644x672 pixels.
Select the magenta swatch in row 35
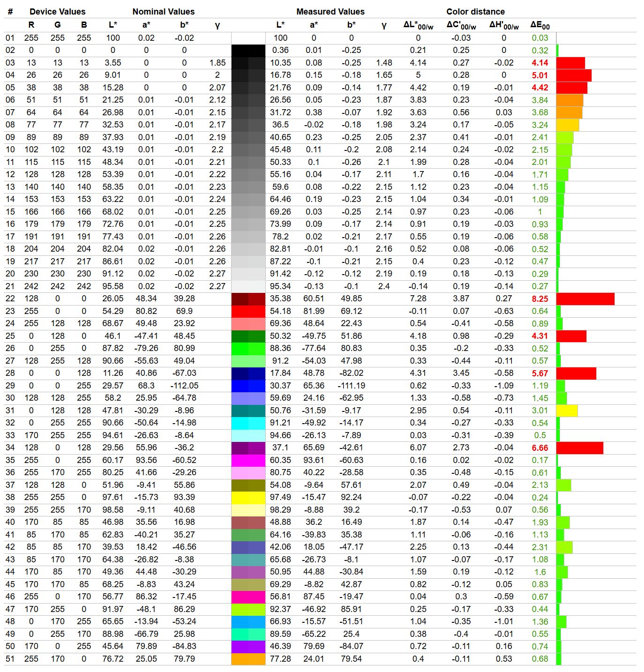click(248, 460)
